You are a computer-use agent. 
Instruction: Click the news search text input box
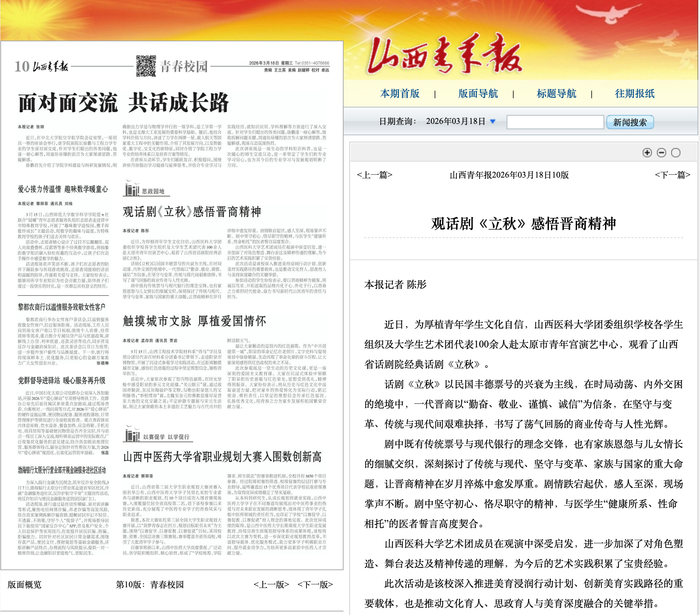click(x=555, y=122)
